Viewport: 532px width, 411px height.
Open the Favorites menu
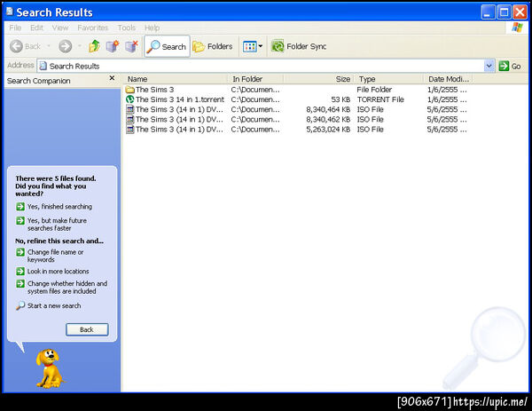pyautogui.click(x=92, y=28)
